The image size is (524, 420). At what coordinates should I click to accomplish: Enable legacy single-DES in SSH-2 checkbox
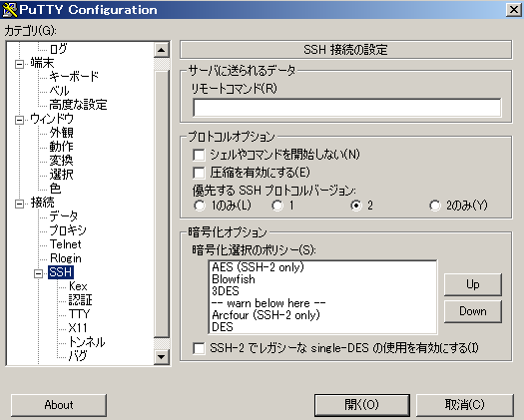tap(199, 348)
